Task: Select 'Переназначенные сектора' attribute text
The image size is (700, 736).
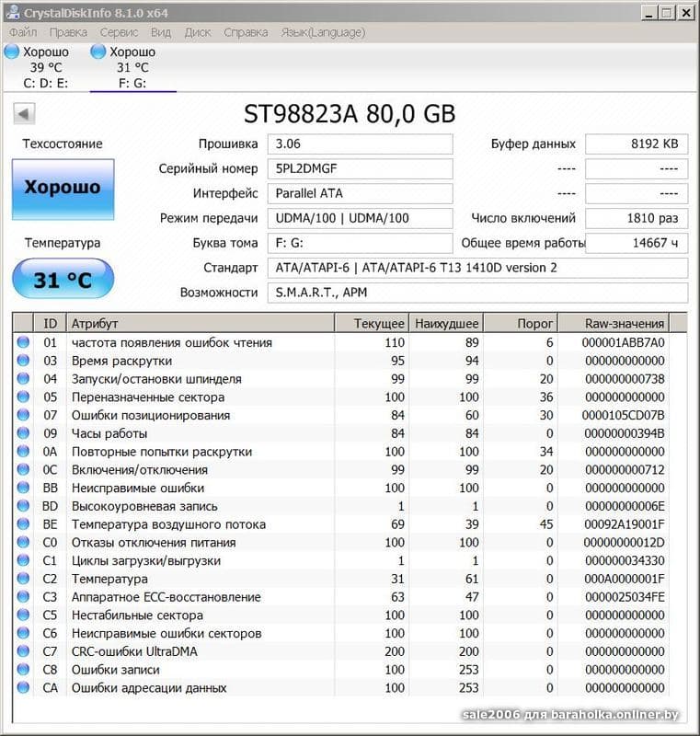Action: [x=148, y=397]
